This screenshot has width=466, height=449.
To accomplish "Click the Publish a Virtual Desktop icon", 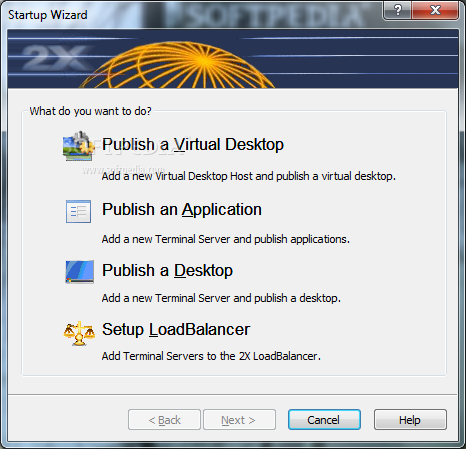I will [79, 146].
